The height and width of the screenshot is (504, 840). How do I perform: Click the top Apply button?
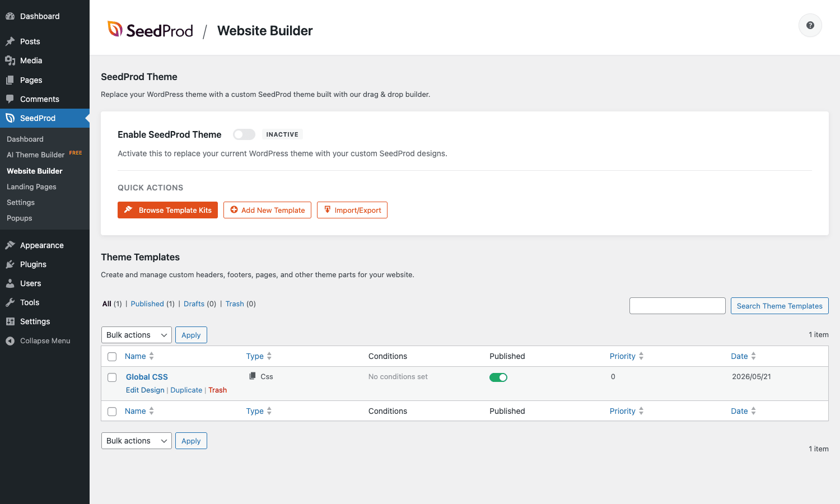pyautogui.click(x=191, y=335)
